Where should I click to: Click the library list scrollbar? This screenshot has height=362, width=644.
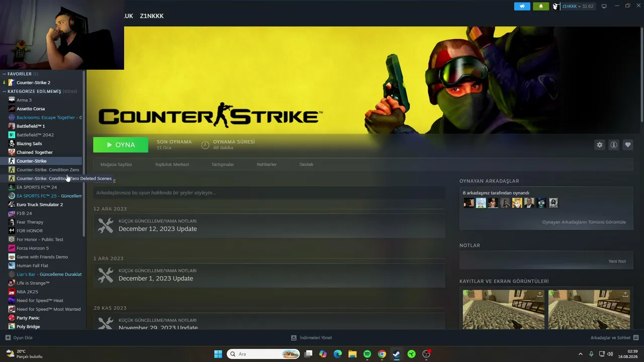[x=84, y=153]
